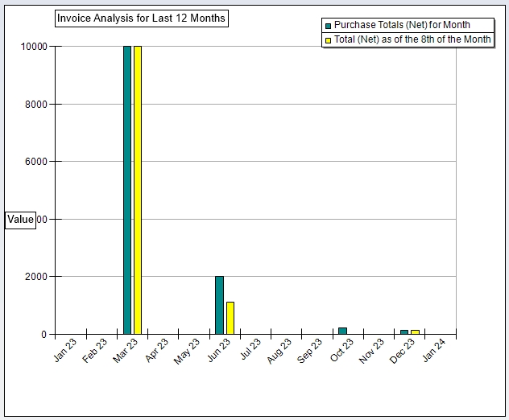Click the 'Value' axis label box
The width and height of the screenshot is (509, 420).
(20, 220)
